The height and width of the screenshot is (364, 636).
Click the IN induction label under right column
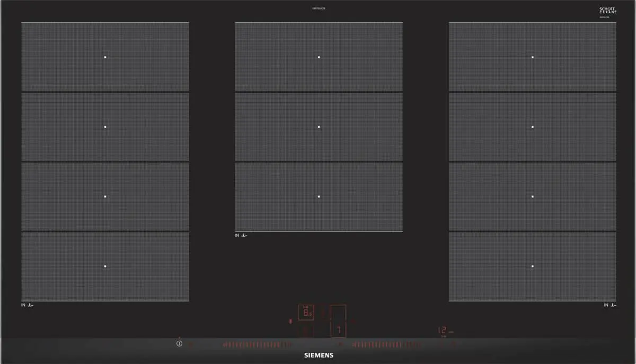point(610,305)
